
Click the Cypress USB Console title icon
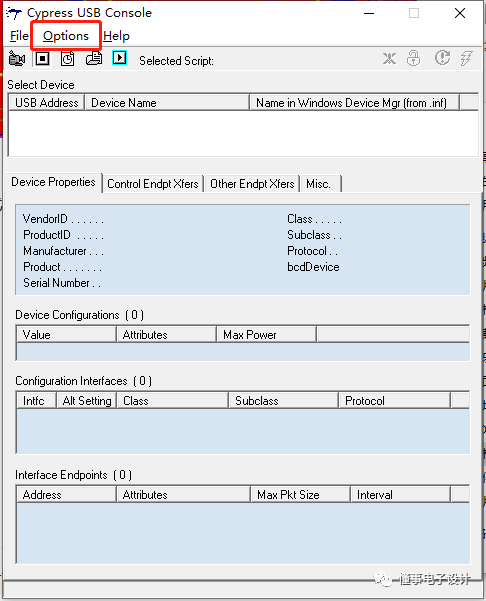14,13
